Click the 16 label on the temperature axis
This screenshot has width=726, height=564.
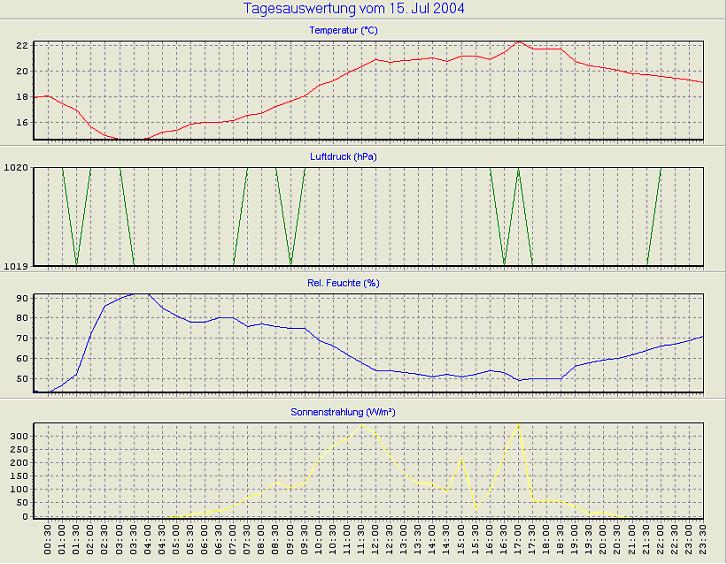[x=21, y=123]
